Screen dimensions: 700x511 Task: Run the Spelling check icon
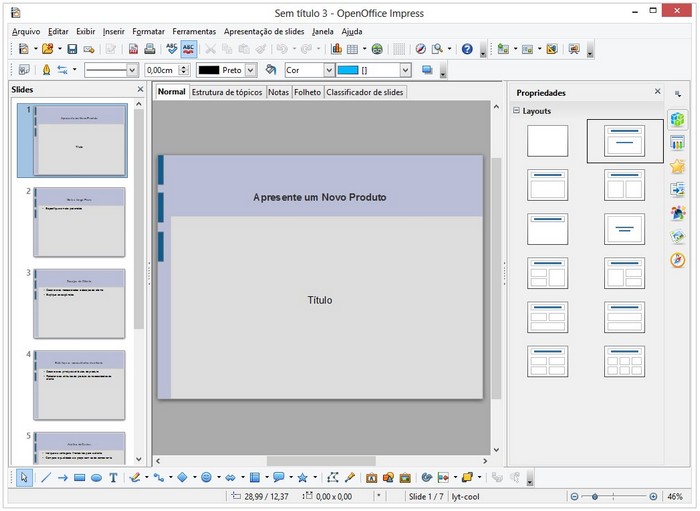171,49
